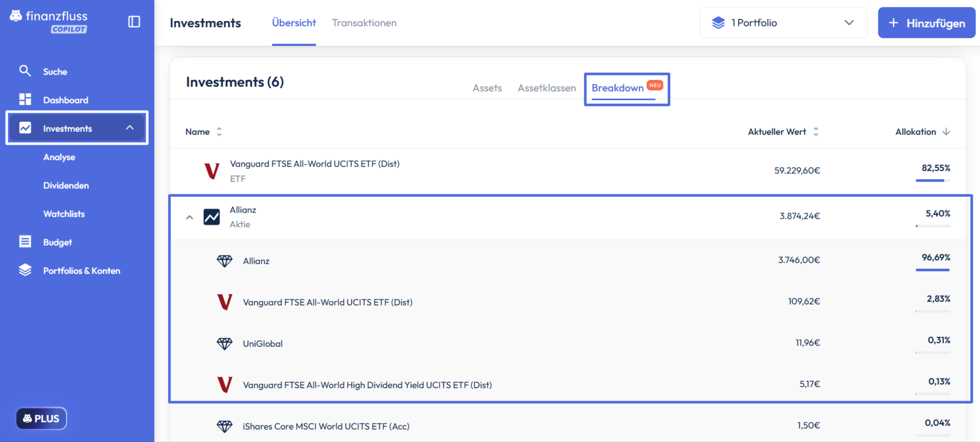This screenshot has height=442, width=980.
Task: Click the 82,55% allocation progress bar
Action: [x=933, y=180]
